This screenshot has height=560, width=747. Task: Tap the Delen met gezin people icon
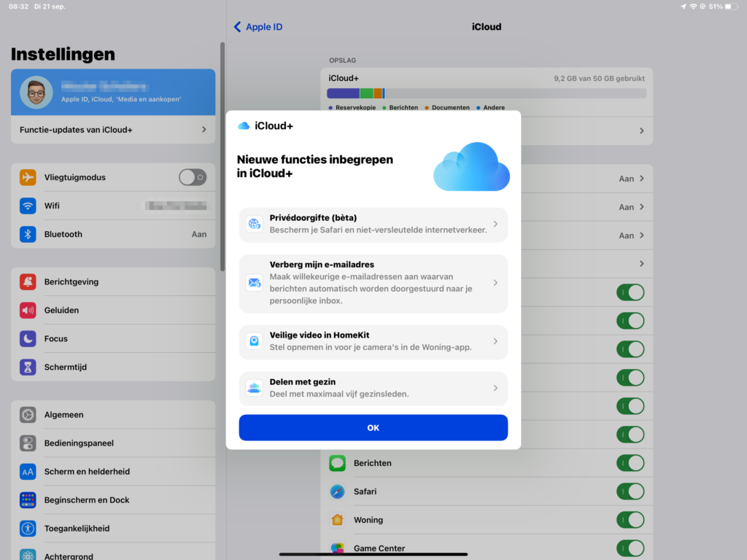255,388
